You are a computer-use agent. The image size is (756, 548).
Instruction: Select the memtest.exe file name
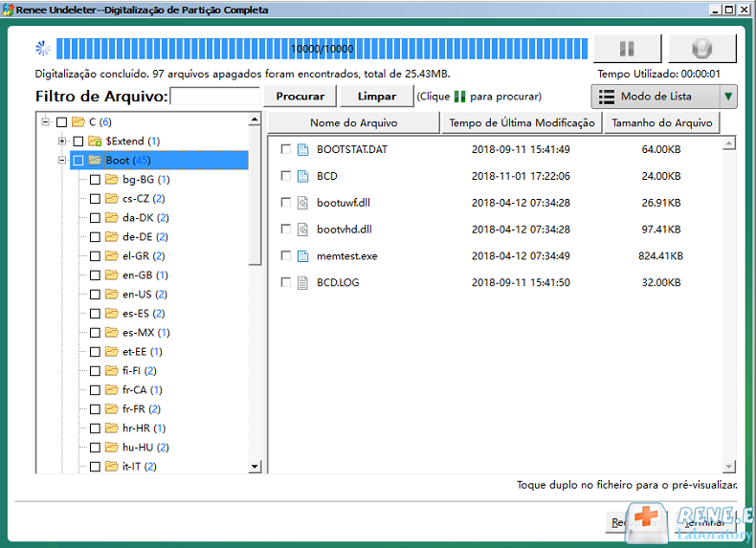347,256
